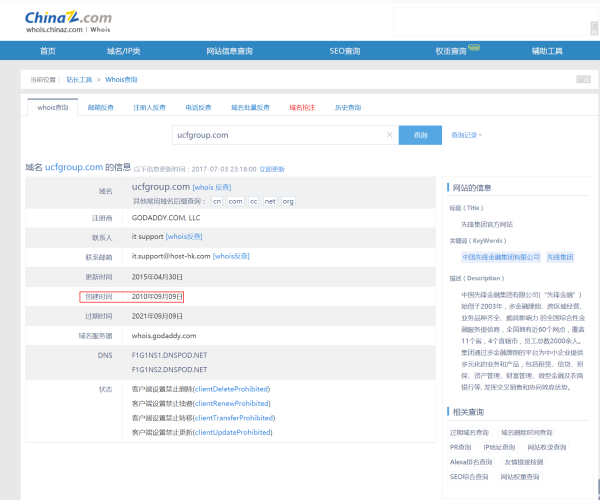This screenshot has height=500, width=600.
Task: Open the 域名删除时间查询 related query
Action: tap(527, 433)
